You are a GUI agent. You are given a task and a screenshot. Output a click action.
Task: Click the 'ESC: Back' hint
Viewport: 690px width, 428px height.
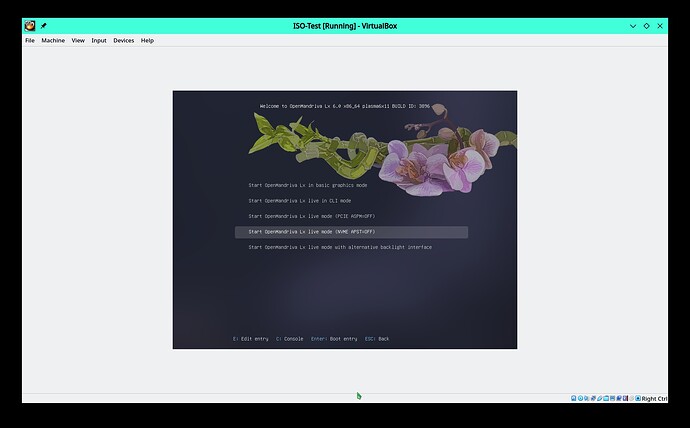click(377, 339)
